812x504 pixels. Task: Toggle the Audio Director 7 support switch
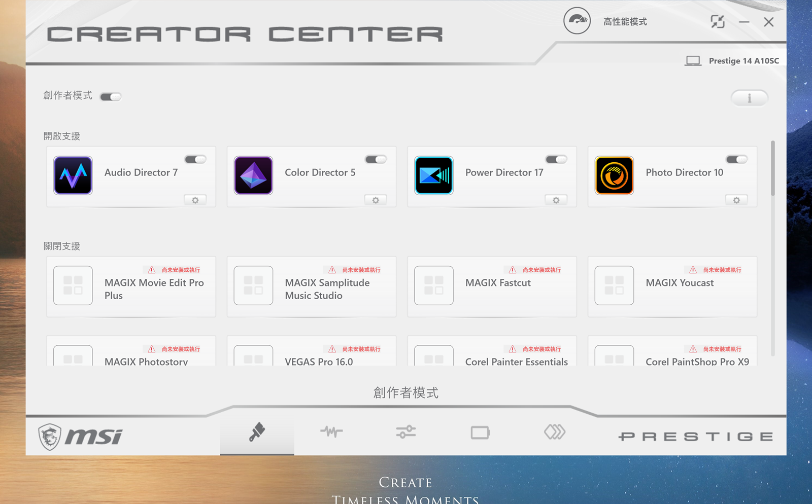195,160
